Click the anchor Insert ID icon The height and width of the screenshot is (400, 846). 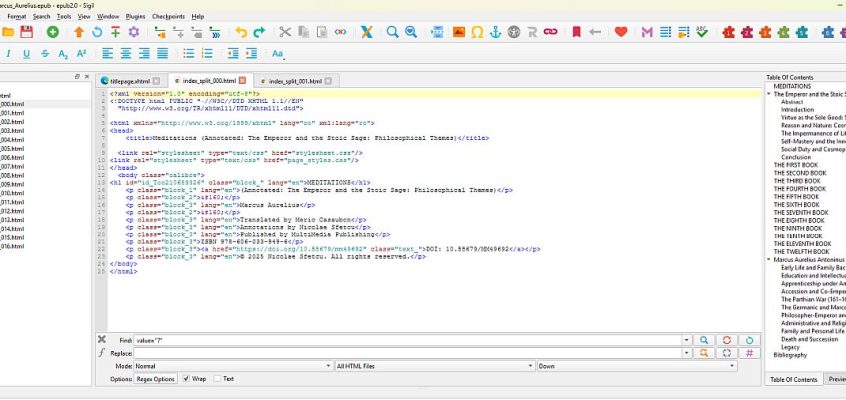tap(495, 32)
